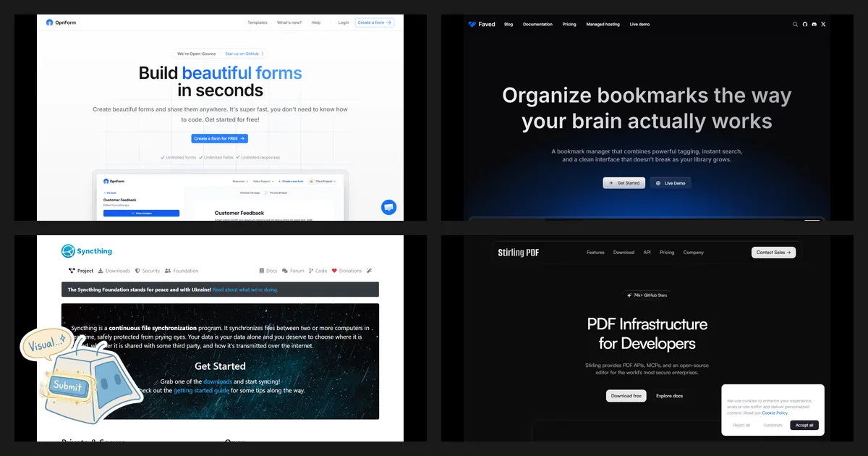Open Company in the Stirling PDF nav
Screen dimensions: 868x456
pos(694,253)
